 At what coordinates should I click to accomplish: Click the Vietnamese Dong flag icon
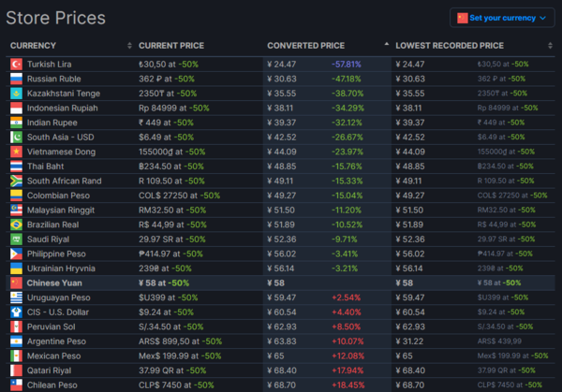(16, 152)
